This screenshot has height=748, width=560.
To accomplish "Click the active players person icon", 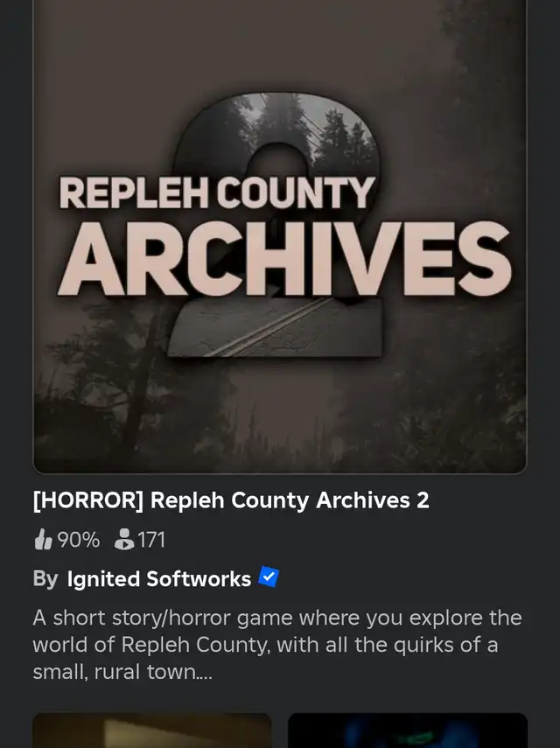I will coord(124,540).
